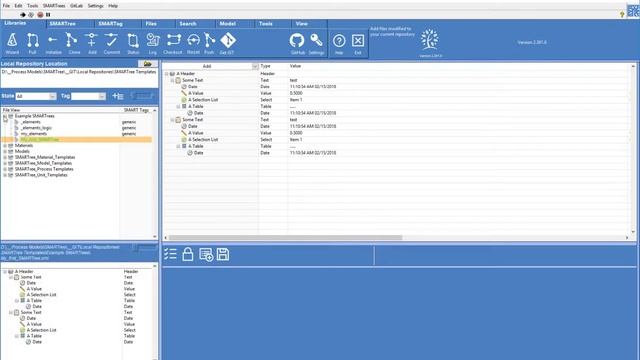Browse for local repository folder
Image resolution: width=640 pixels, height=360 pixels.
(x=148, y=64)
